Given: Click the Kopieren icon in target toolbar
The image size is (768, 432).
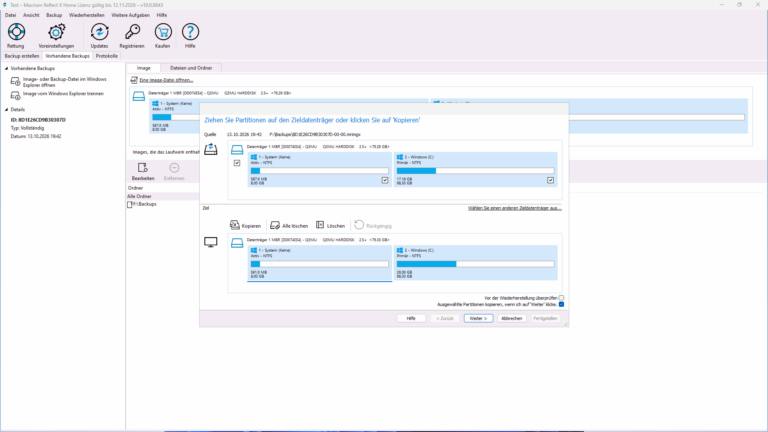Looking at the screenshot, I should 235,225.
